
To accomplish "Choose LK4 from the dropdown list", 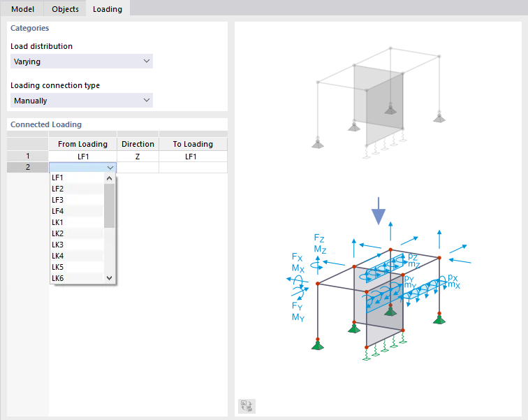I will (77, 256).
